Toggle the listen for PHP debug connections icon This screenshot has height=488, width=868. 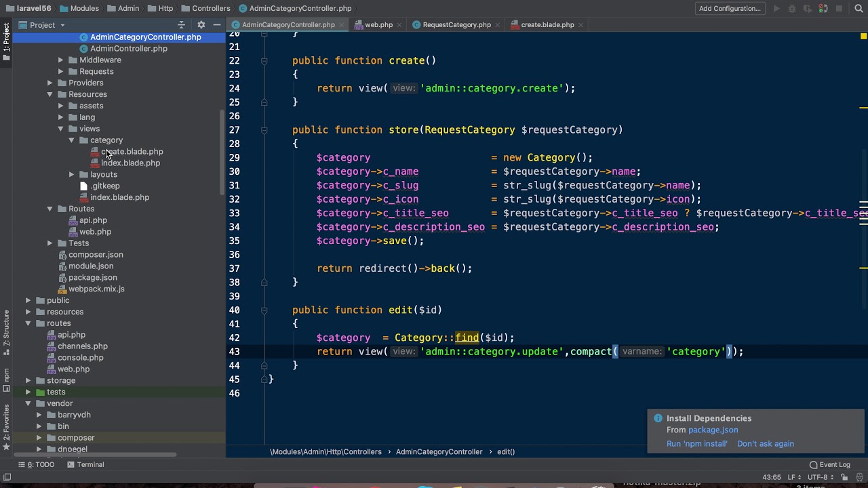823,8
